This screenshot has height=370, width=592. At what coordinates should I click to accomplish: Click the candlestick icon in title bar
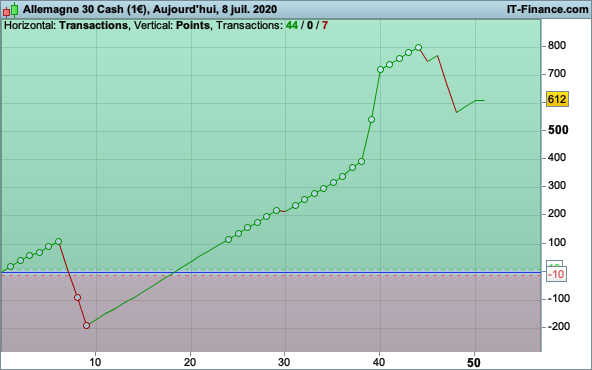pos(10,10)
